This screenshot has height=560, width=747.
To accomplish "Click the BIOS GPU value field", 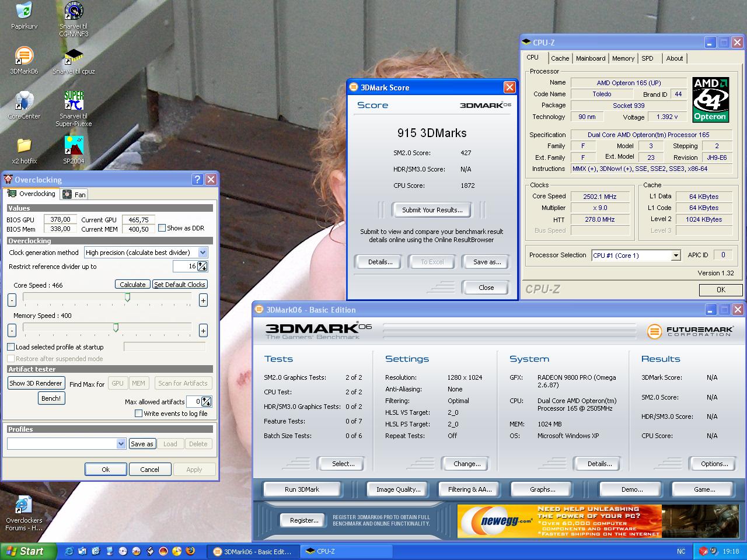I will (60, 220).
